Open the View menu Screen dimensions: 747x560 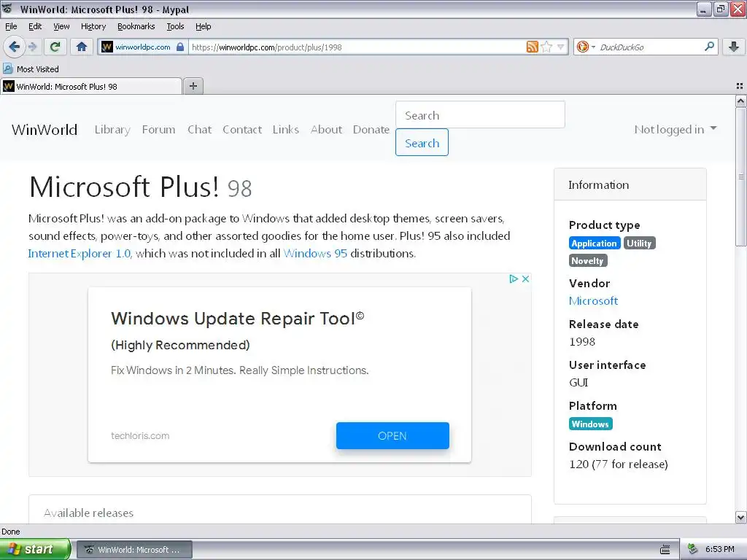61,26
